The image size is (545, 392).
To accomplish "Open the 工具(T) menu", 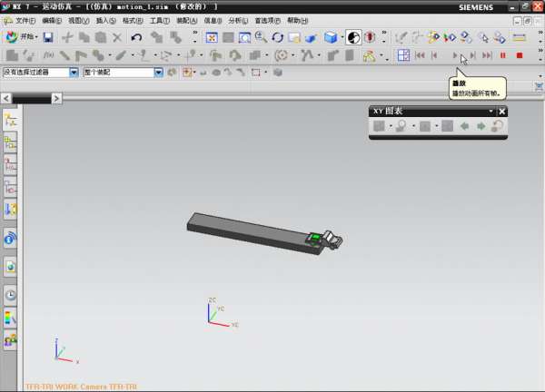I will click(x=160, y=21).
